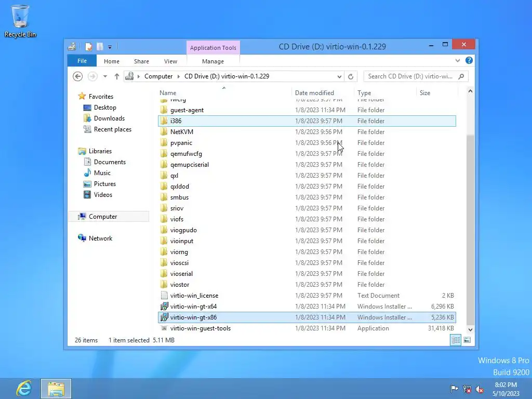This screenshot has height=399, width=532.
Task: Select the NetKVM folder icon
Action: (x=164, y=131)
